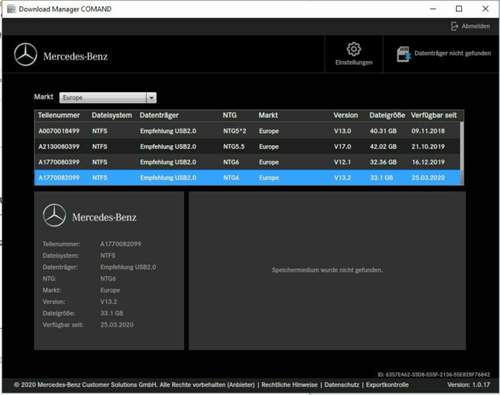500x395 pixels.
Task: Click the Datenträger nicht gefunden SD card icon
Action: (404, 54)
